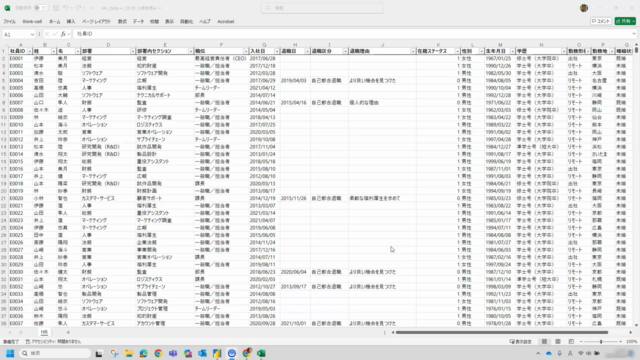Screen dimensions: 640x360
Task: Open File Explorer from taskbar
Action: (129, 353)
